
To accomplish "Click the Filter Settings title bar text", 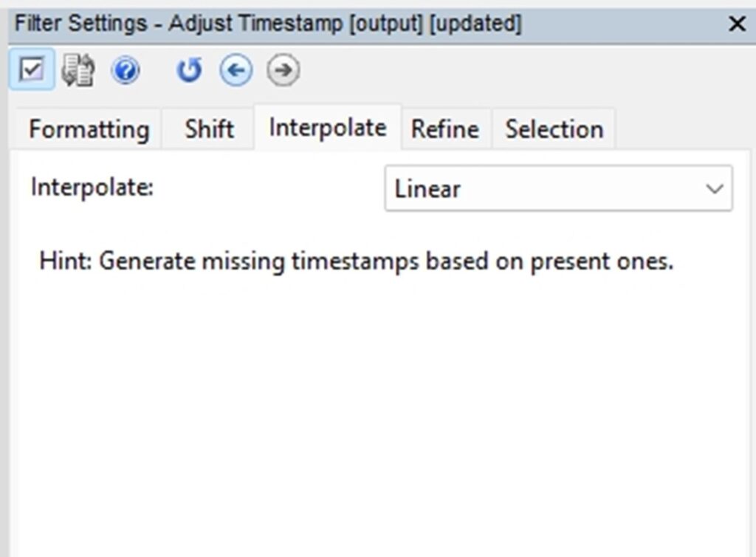I will coord(268,23).
